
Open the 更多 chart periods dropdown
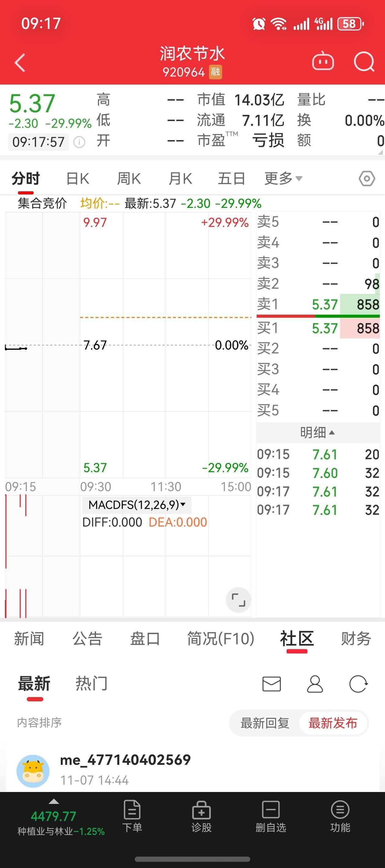283,179
